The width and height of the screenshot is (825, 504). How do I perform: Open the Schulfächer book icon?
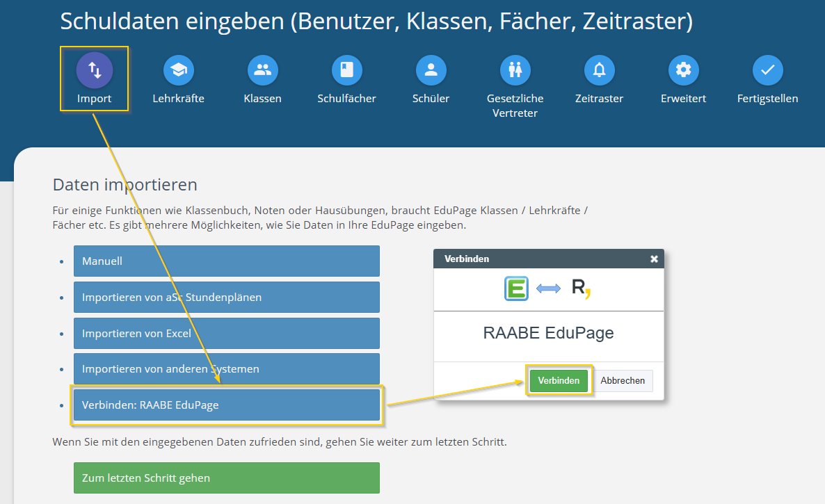point(346,70)
